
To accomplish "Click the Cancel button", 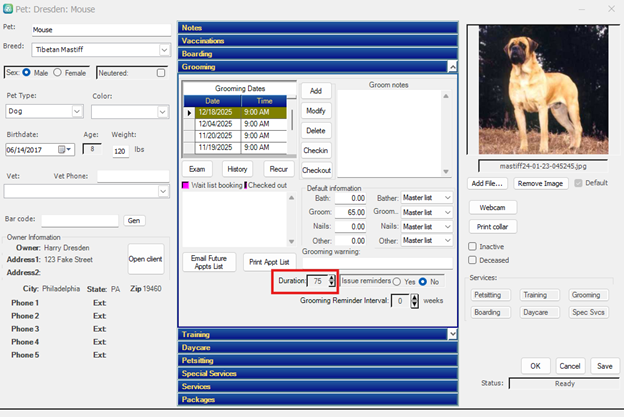I will pos(570,366).
